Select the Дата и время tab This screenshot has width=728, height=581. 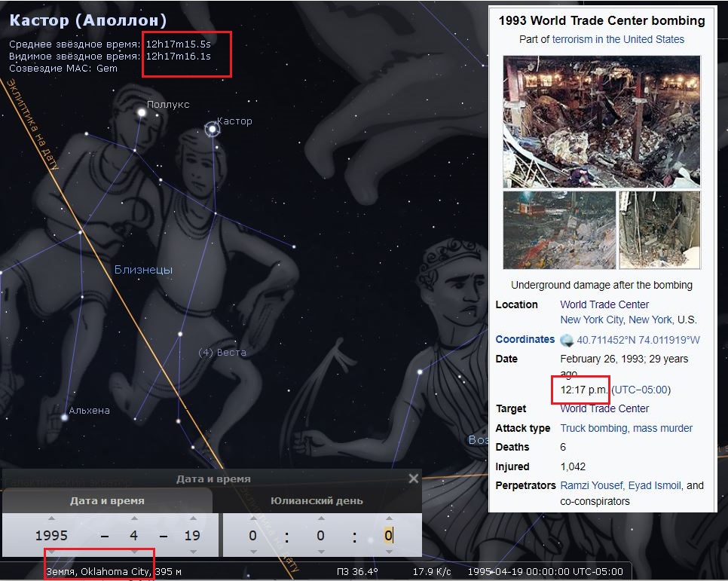[x=107, y=500]
